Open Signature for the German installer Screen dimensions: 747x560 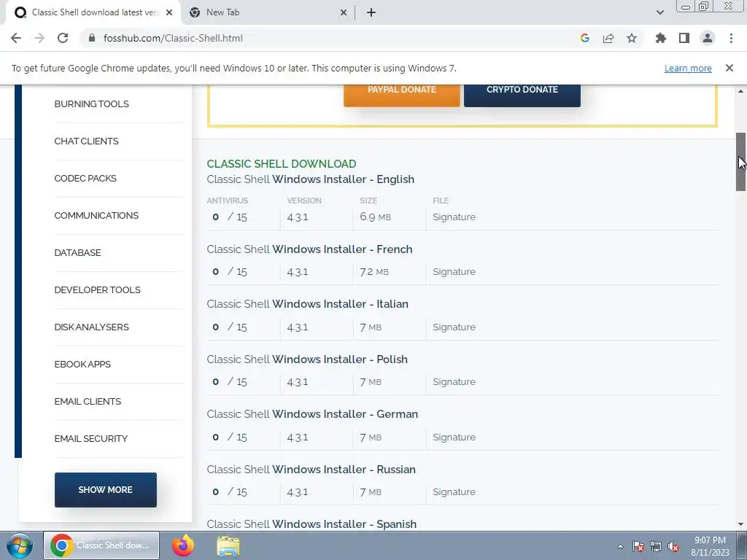tap(454, 437)
